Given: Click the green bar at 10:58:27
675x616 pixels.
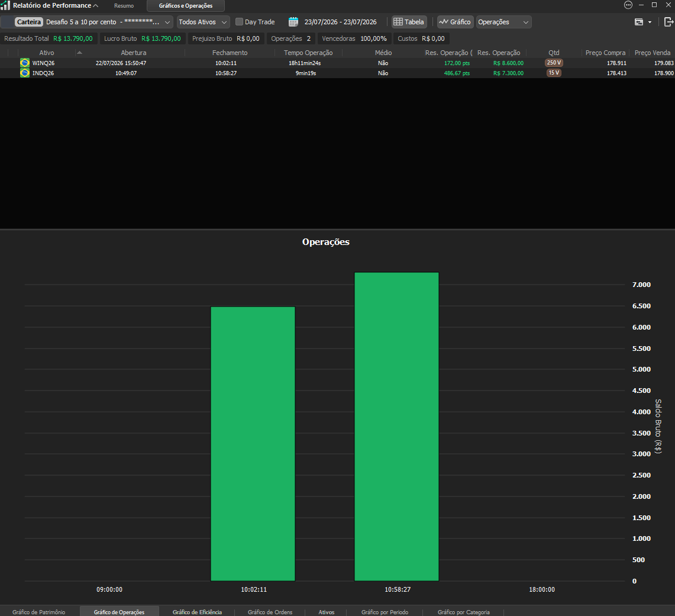Looking at the screenshot, I should (396, 427).
